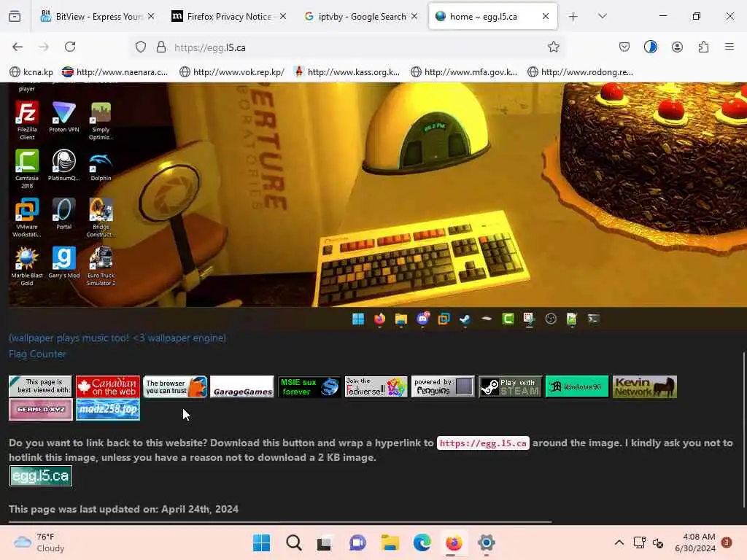Image resolution: width=747 pixels, height=560 pixels.
Task: Click the GERMED.XYZ badge
Action: (x=41, y=409)
